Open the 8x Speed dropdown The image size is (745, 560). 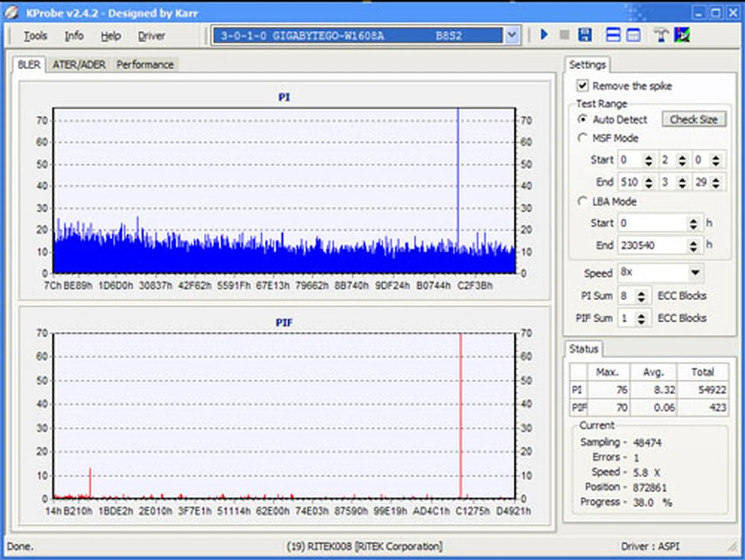[695, 272]
